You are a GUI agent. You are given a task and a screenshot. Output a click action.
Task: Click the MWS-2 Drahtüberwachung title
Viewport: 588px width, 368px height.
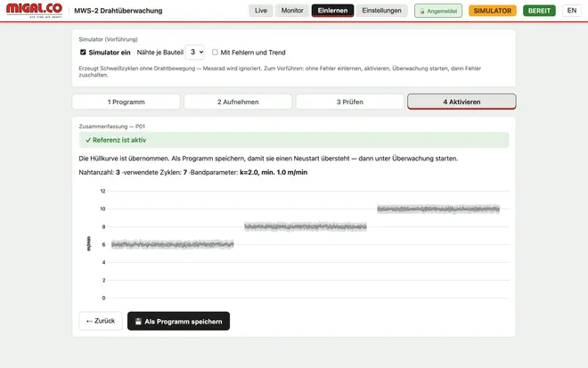pos(118,11)
